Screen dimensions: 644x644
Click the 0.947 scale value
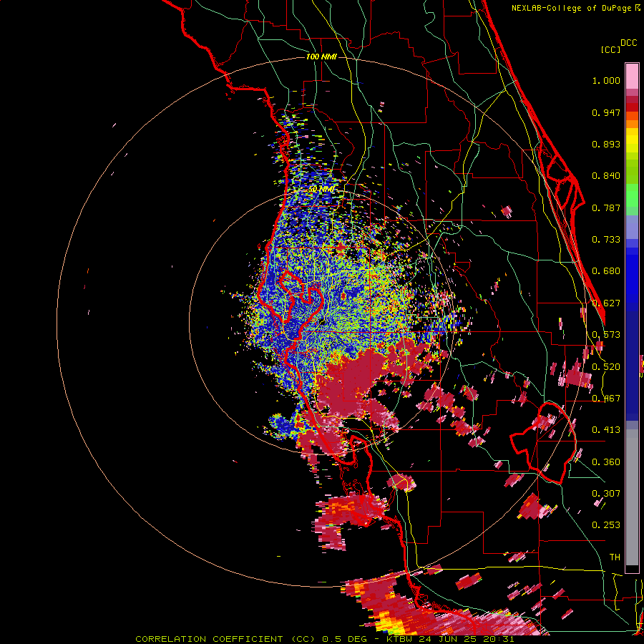(606, 112)
